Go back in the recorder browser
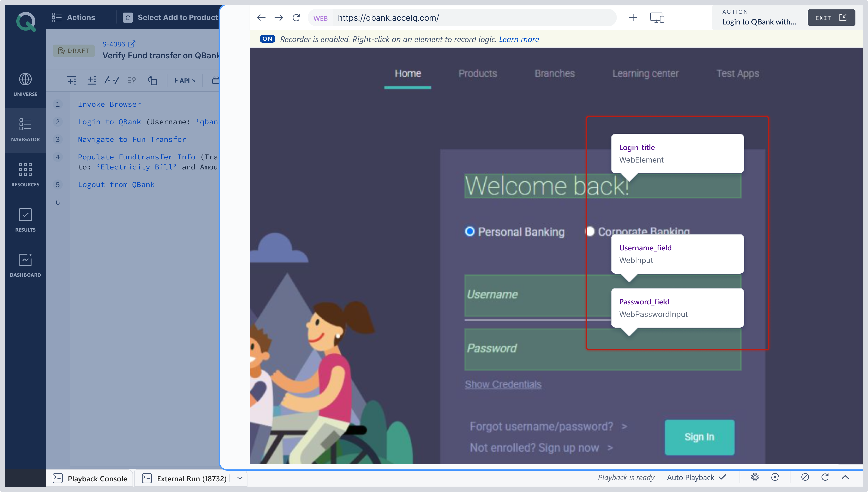Screen dimensions: 868x492 (x=261, y=18)
